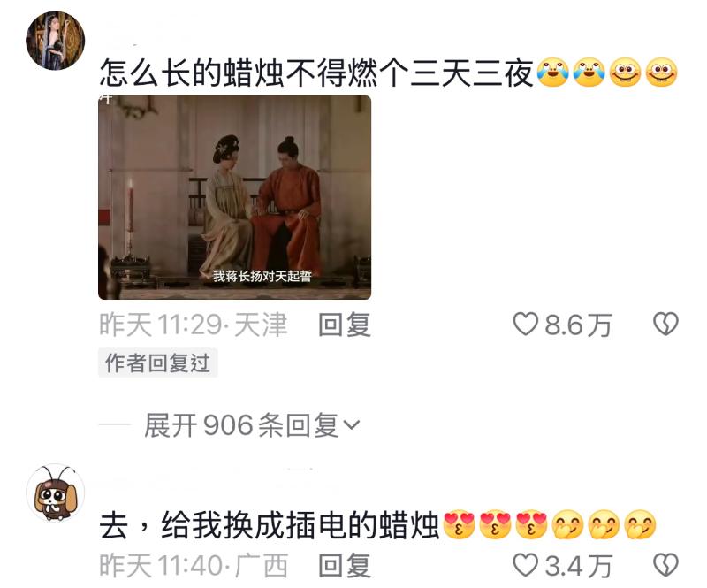Like the candle comment with 8.6万 likes
Screen dimensions: 707x588
coord(525,324)
